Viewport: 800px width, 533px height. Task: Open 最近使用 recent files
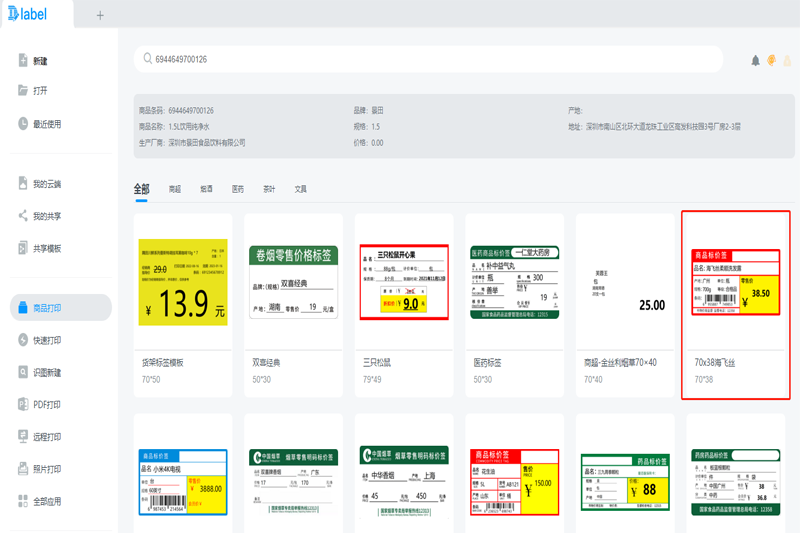23,124
